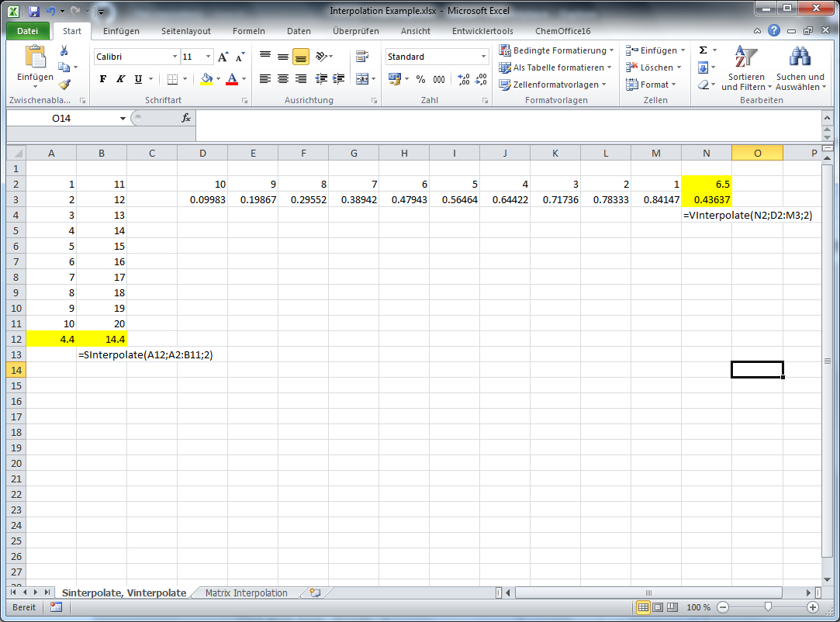Click Bedingte Formatierung button
840x622 pixels.
(554, 50)
